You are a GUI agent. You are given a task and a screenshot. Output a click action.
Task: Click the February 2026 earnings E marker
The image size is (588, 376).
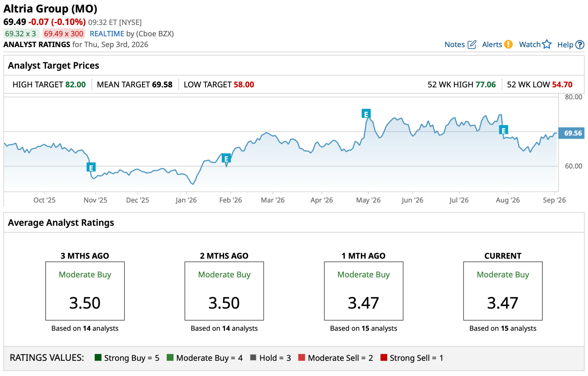pos(226,158)
